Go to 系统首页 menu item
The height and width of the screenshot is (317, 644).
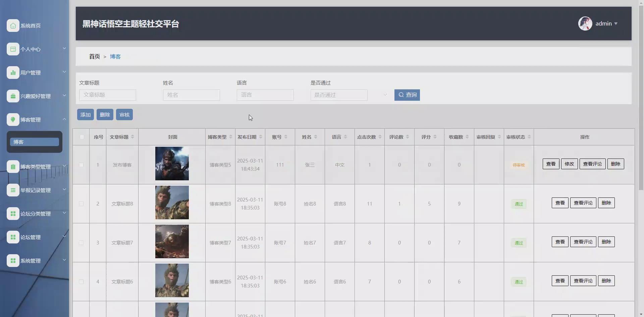pos(31,26)
